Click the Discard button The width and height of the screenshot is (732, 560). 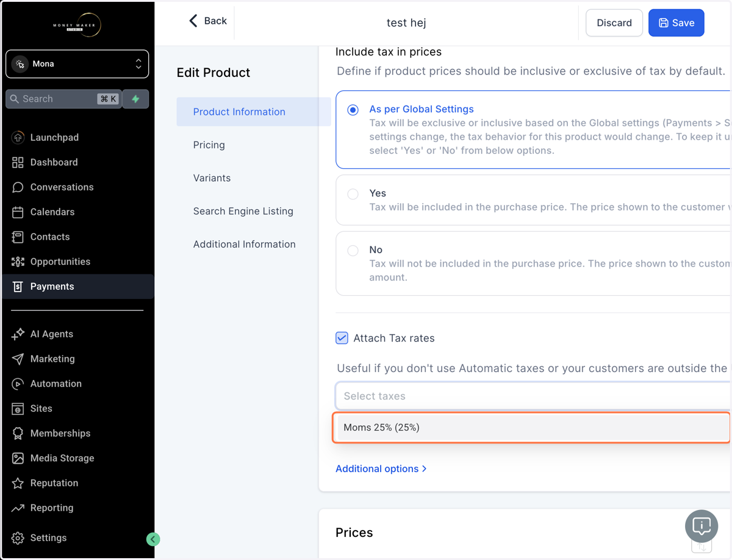click(x=614, y=23)
